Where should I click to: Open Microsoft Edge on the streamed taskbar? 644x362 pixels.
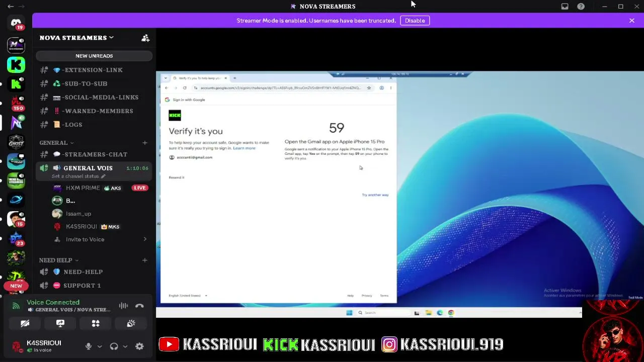440,313
